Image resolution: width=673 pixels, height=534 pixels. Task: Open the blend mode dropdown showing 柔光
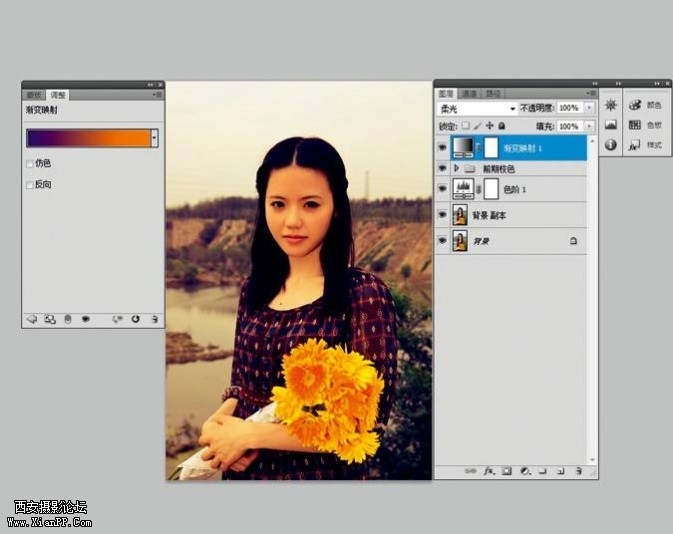477,108
